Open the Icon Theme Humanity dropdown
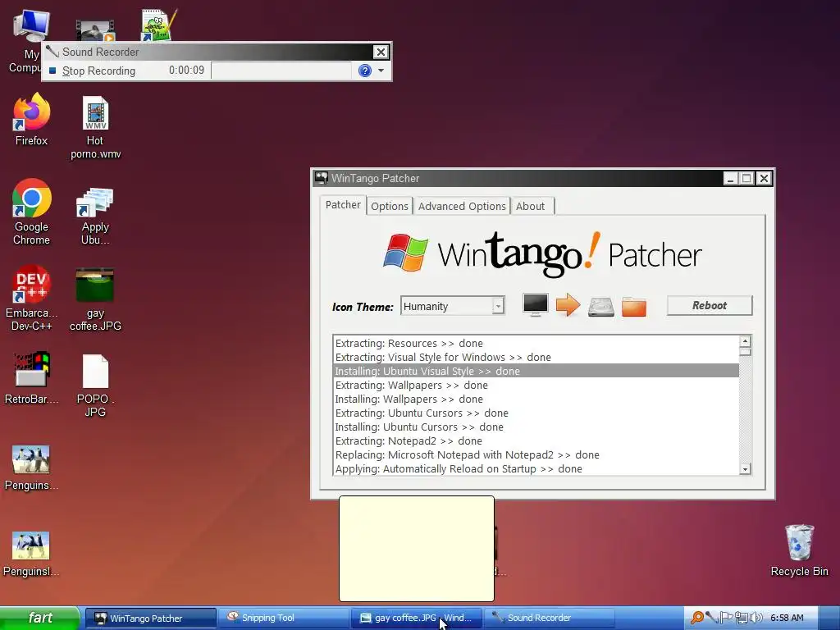The width and height of the screenshot is (840, 630). [x=453, y=306]
